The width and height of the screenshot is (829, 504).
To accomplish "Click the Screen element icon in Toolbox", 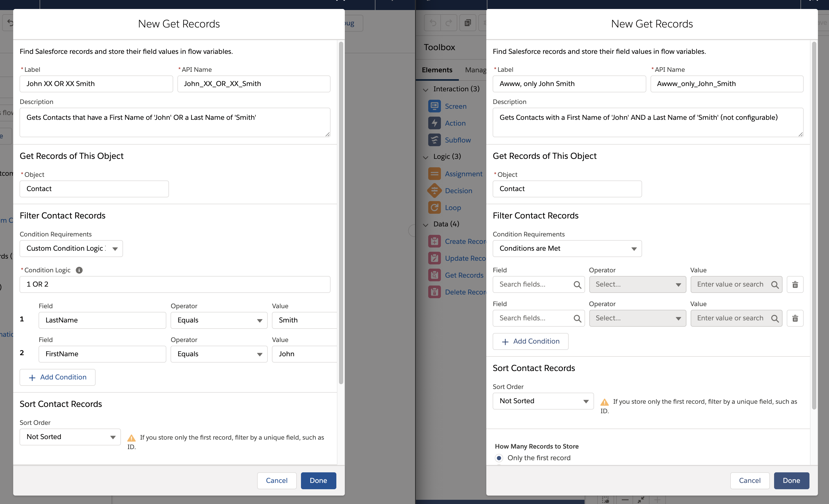I will click(434, 106).
